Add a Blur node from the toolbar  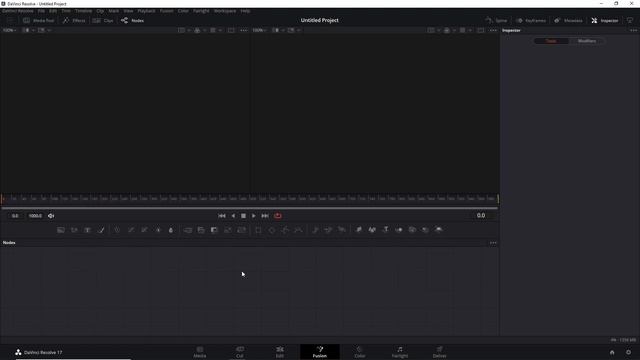click(171, 230)
